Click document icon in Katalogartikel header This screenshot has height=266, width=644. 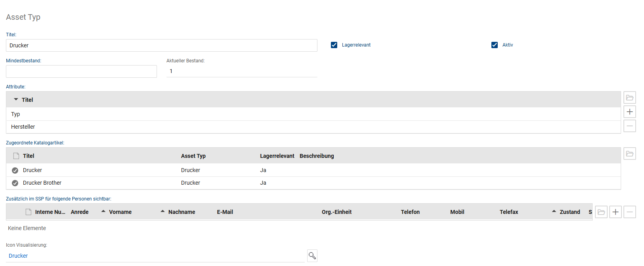coord(16,156)
